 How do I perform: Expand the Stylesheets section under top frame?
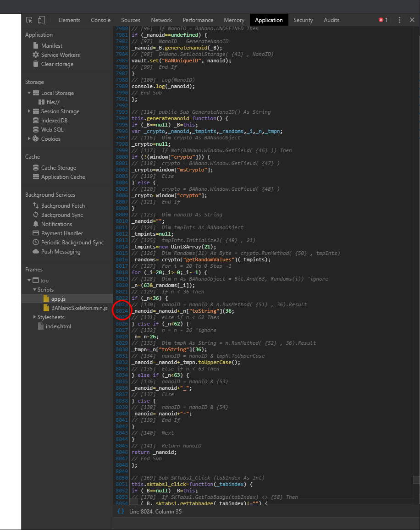34,317
